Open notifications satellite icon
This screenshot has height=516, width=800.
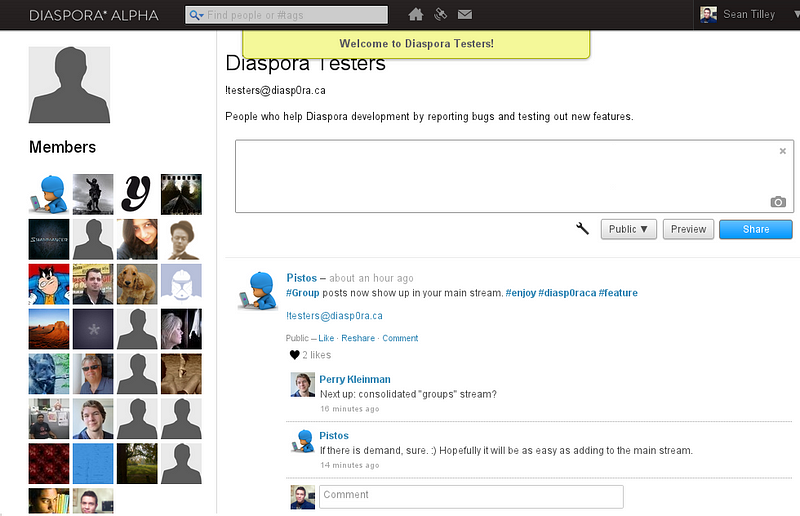click(440, 14)
